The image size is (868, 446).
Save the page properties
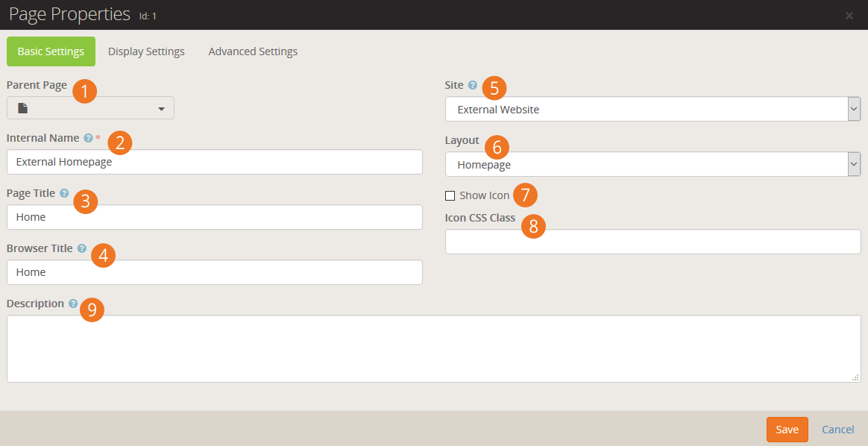[x=787, y=430]
